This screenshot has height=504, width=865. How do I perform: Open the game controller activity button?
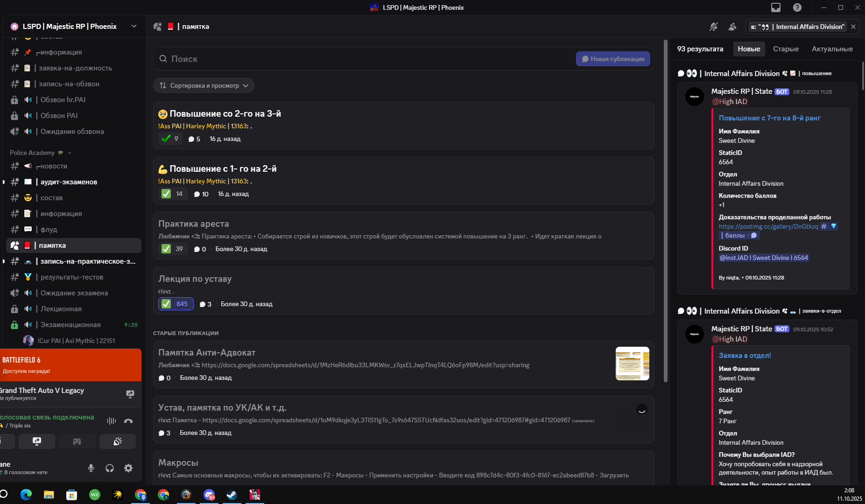(77, 441)
